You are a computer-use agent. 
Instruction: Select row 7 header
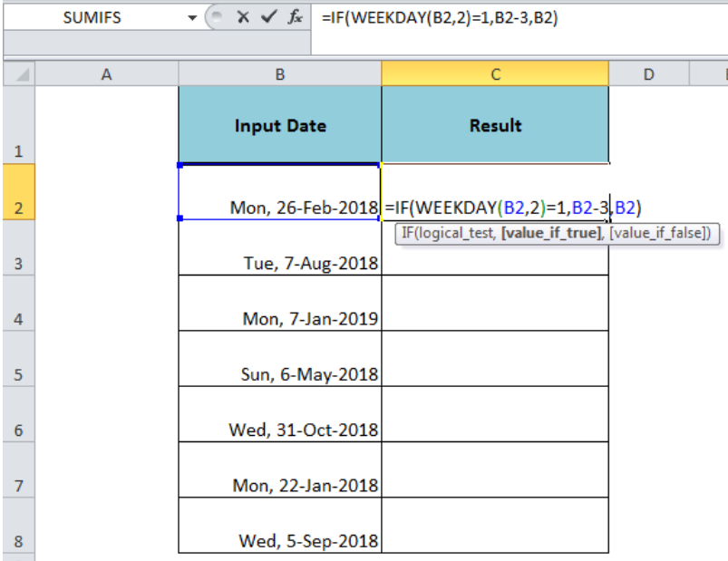[18, 470]
